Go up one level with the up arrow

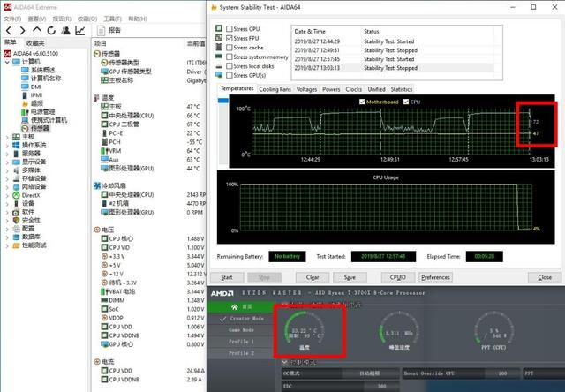tap(37, 30)
